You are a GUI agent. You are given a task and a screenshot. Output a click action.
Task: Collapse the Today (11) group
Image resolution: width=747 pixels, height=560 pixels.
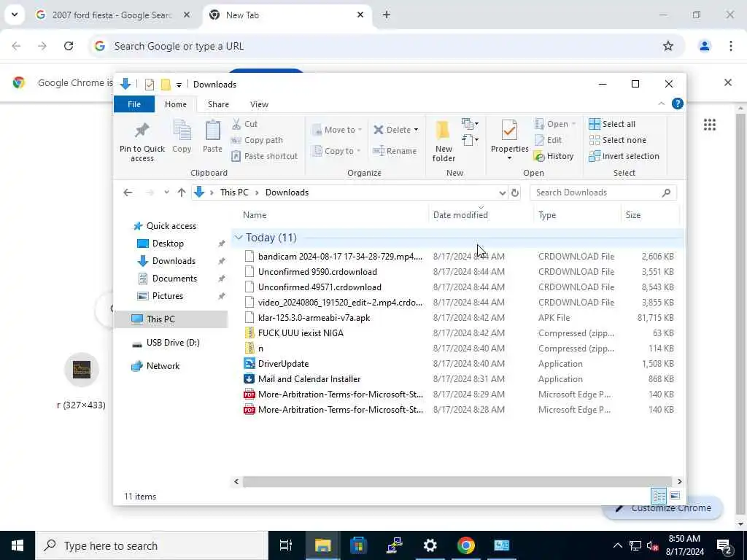[239, 238]
